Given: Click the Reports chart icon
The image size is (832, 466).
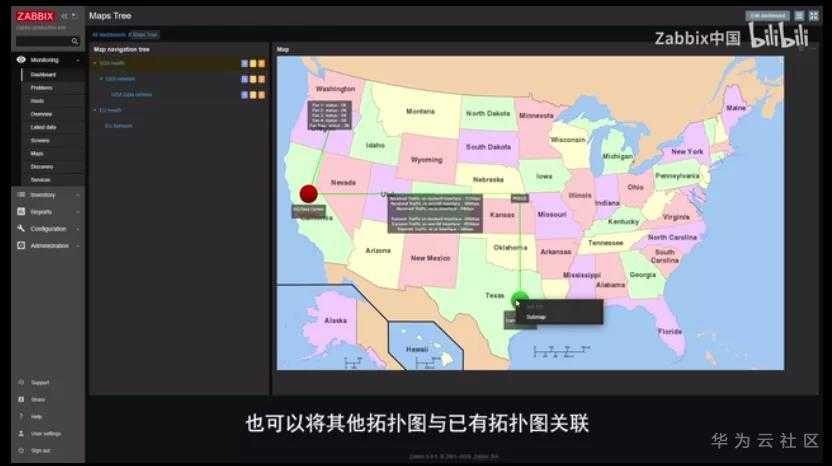Looking at the screenshot, I should tap(21, 211).
